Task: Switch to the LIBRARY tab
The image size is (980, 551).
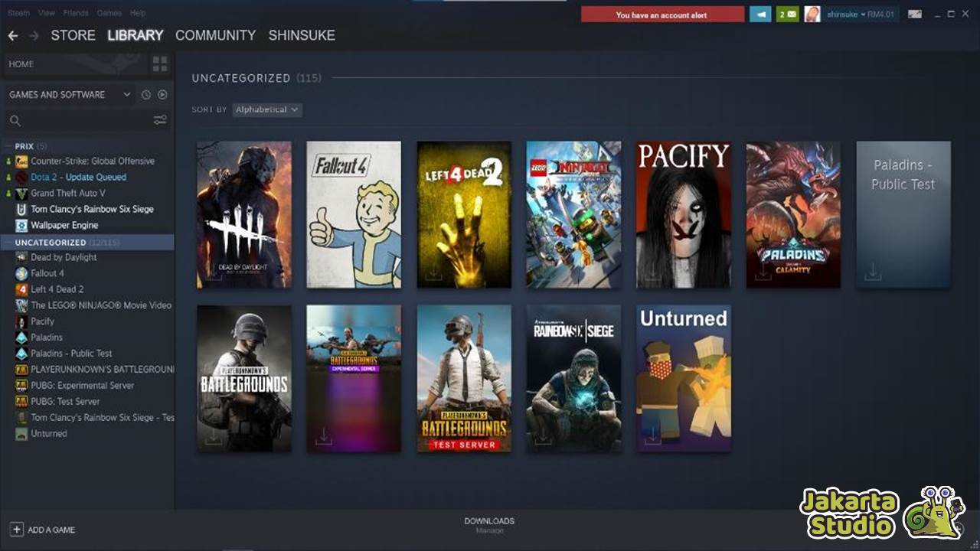Action: (136, 36)
